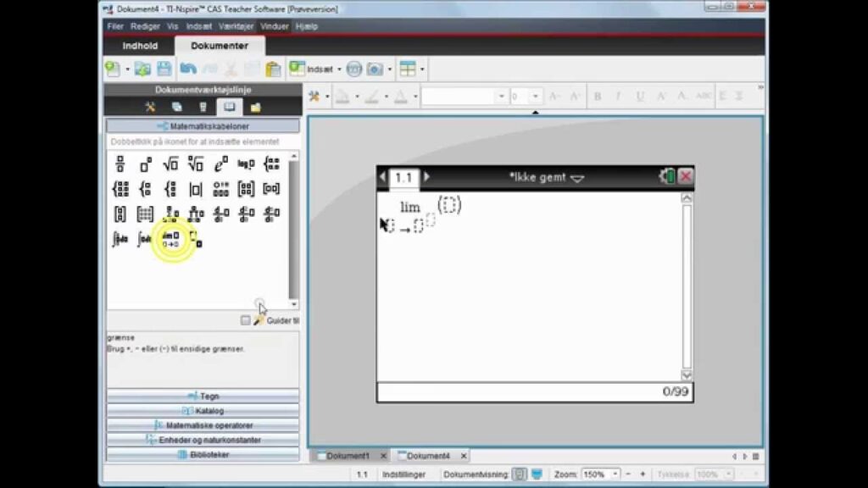The image size is (868, 488).
Task: Switch to computer document view
Action: (537, 474)
